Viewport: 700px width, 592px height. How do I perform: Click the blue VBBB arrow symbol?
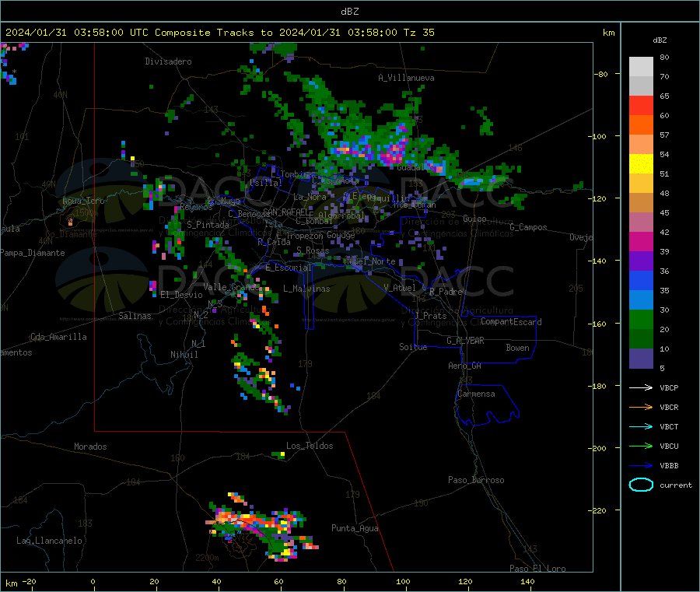point(641,466)
